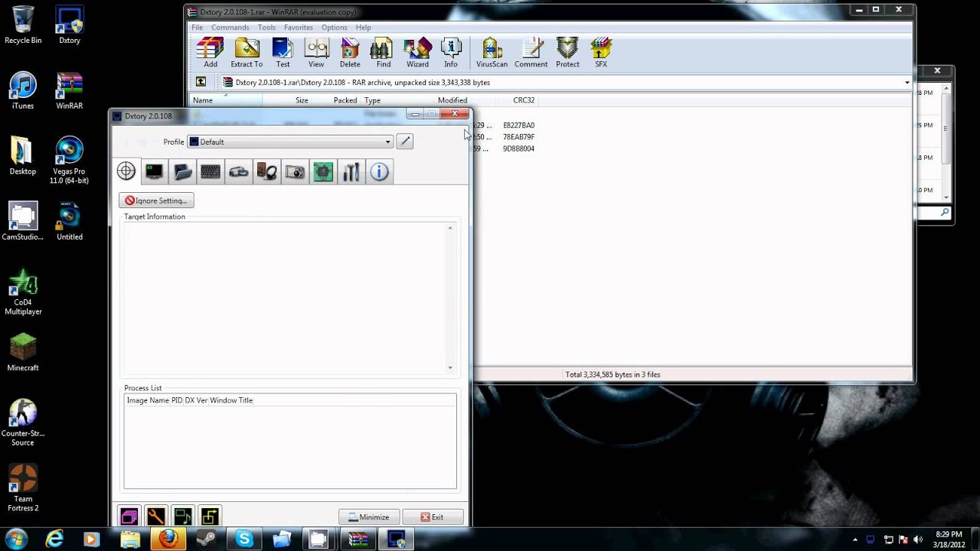
Task: Click the View icon in WinRAR
Action: (x=316, y=53)
